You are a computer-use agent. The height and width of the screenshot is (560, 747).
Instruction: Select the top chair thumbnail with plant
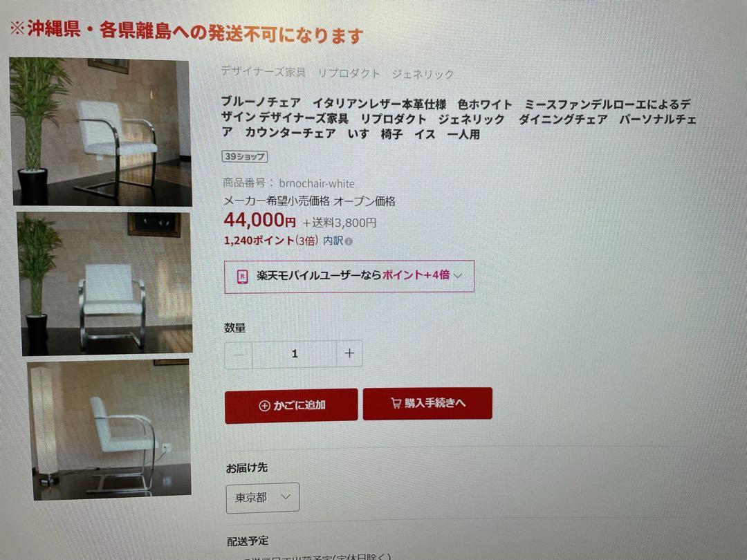101,131
